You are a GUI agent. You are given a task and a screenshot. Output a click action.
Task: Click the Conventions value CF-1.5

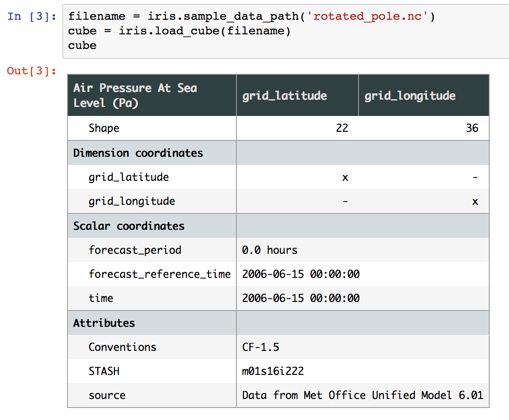[x=261, y=347]
